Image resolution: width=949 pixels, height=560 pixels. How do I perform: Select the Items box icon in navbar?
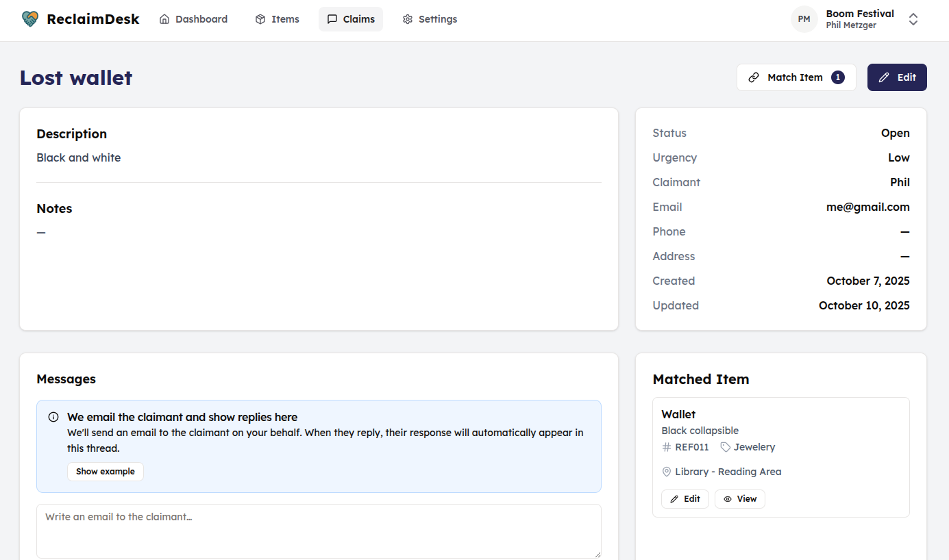coord(260,18)
